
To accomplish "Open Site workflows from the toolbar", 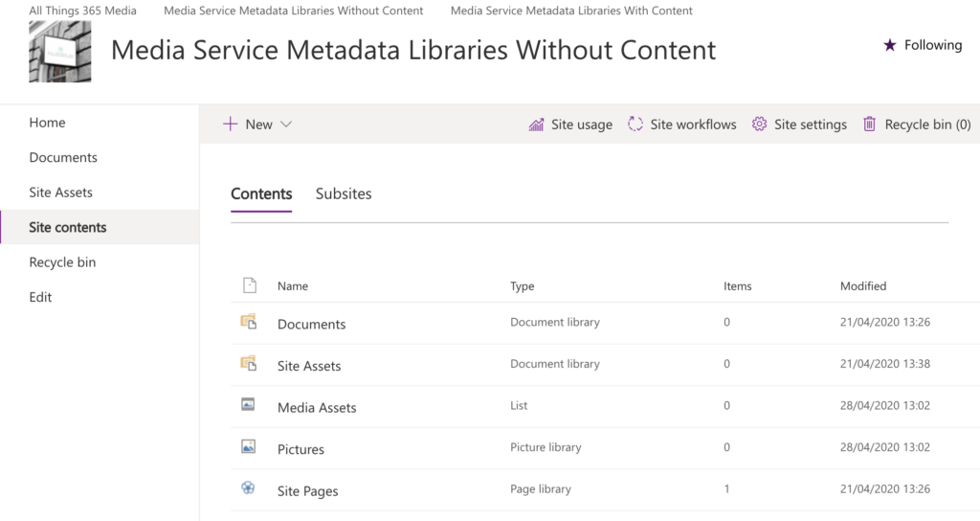I will point(681,125).
